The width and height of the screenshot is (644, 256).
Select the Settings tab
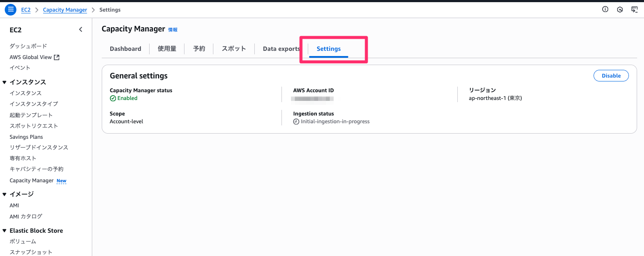point(328,49)
